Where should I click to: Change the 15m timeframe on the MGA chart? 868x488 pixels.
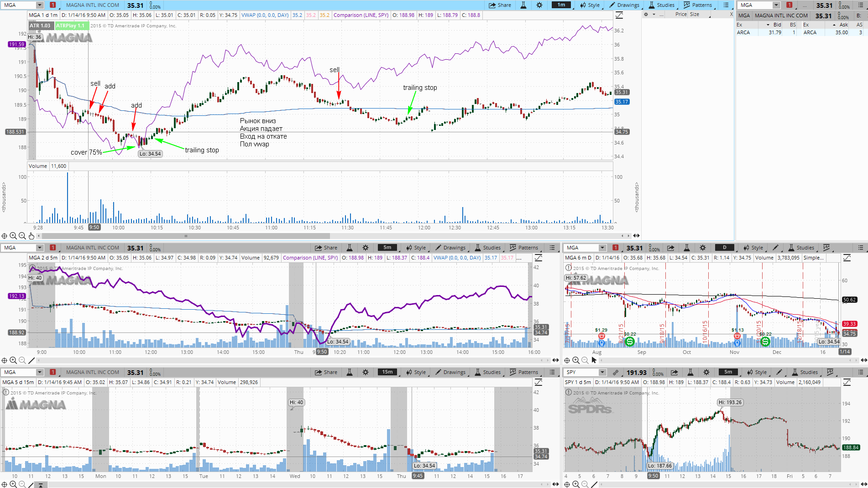[x=387, y=372]
